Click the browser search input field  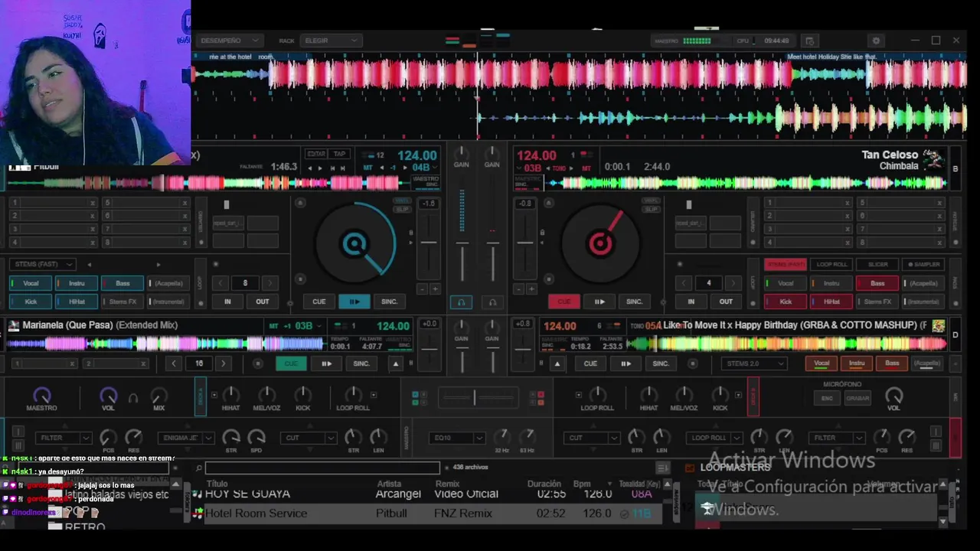pyautogui.click(x=322, y=468)
